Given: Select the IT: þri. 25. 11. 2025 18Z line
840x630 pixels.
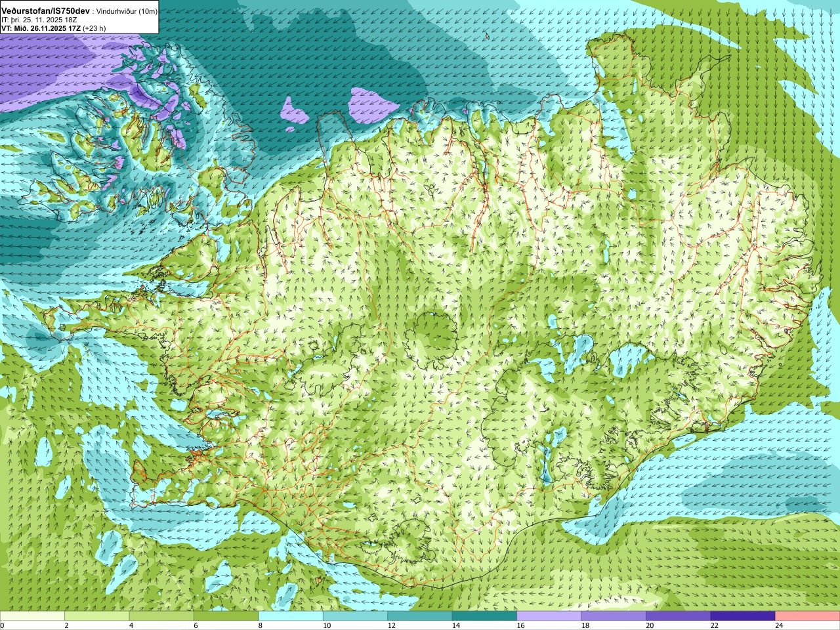Looking at the screenshot, I should [39, 20].
